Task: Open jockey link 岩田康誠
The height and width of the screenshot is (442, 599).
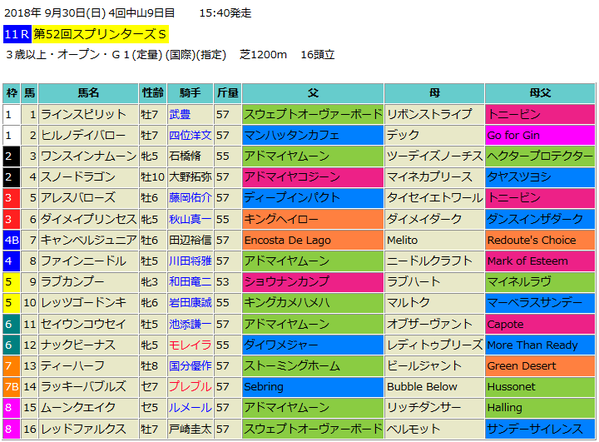Action: 190,303
